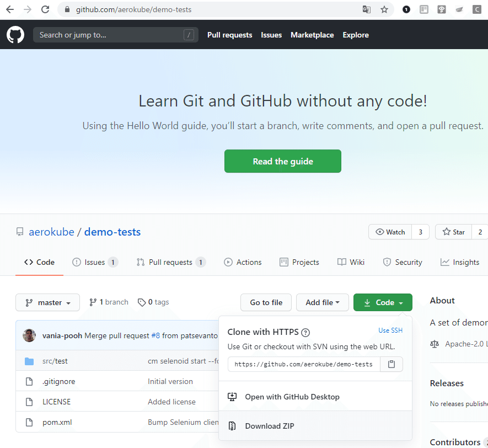The image size is (488, 448).
Task: Click the feather extension icon
Action: coord(459,9)
